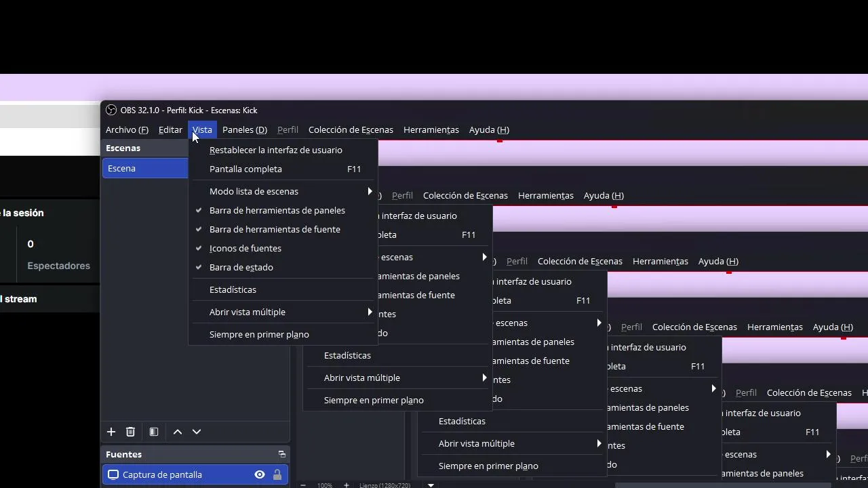The width and height of the screenshot is (868, 488).
Task: Close the open Vista menu
Action: [x=202, y=129]
